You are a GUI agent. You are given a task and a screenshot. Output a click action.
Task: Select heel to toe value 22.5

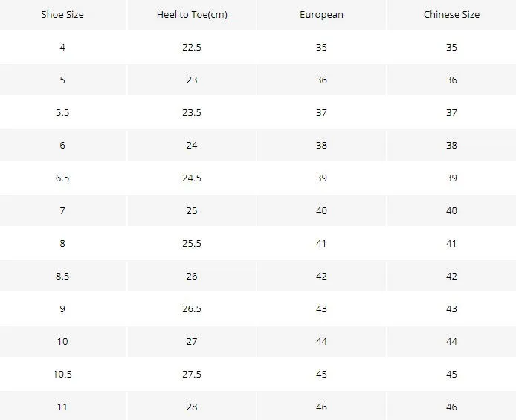(x=192, y=48)
